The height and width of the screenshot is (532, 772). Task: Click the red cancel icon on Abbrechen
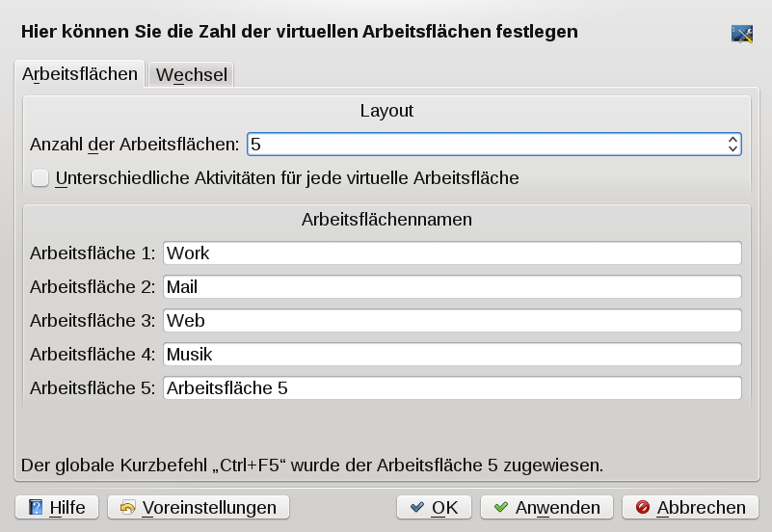(643, 507)
